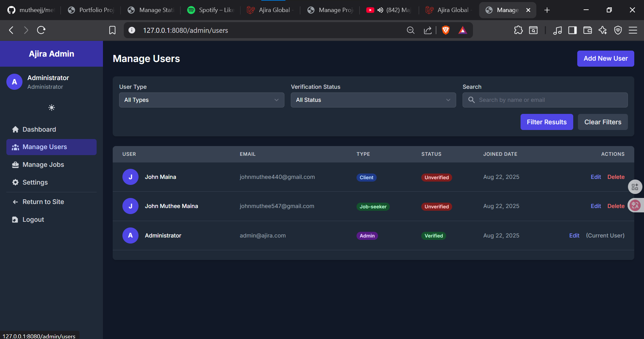
Task: Click the Brave Shields lion icon
Action: tap(445, 30)
